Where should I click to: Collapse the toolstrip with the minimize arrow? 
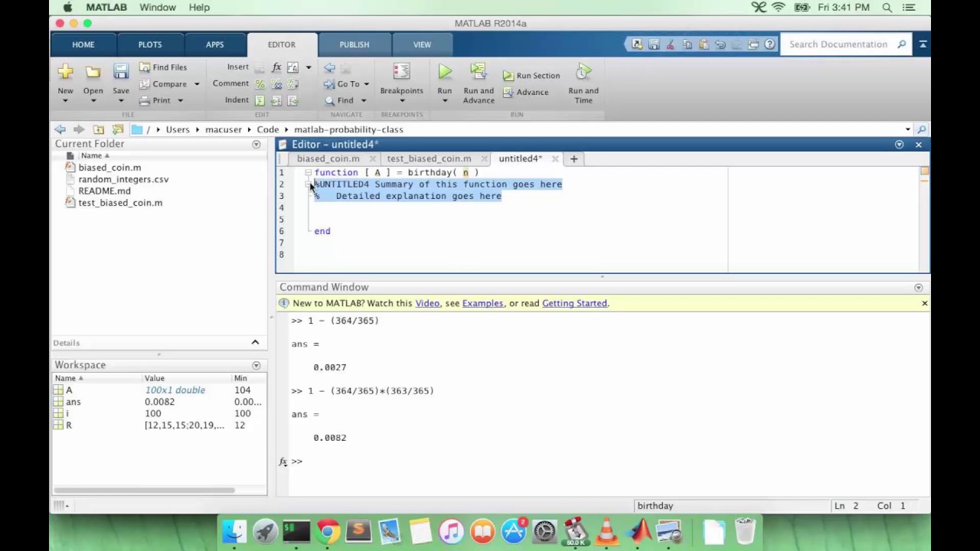(923, 44)
